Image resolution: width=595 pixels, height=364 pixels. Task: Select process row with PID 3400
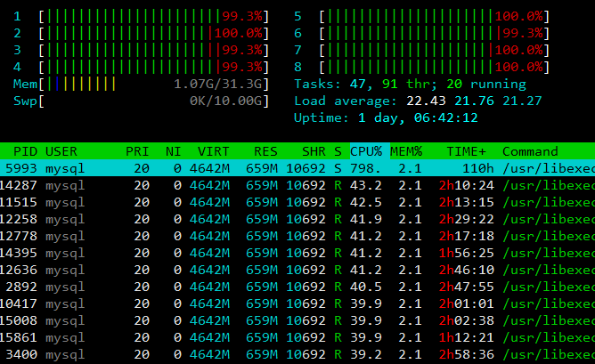pyautogui.click(x=297, y=354)
